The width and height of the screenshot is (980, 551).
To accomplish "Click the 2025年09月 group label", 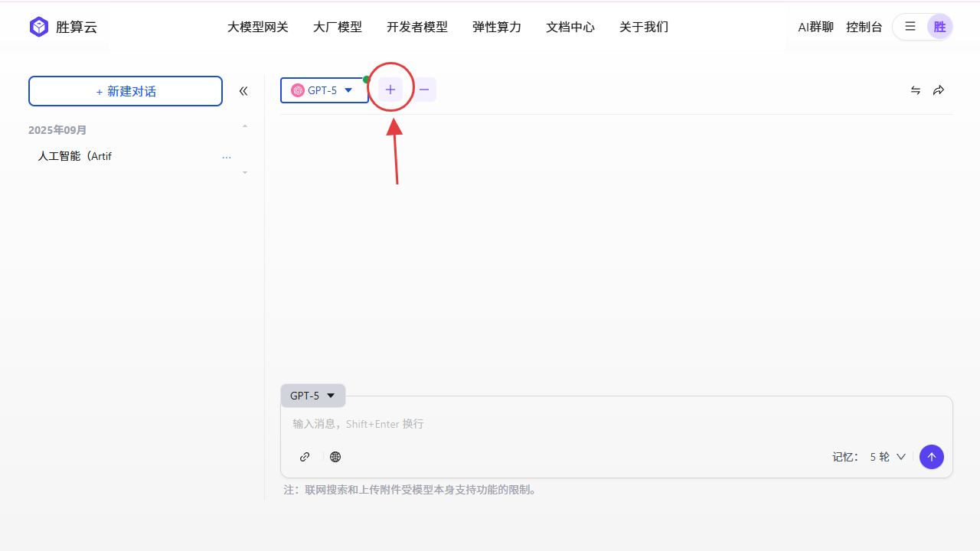I will (57, 130).
